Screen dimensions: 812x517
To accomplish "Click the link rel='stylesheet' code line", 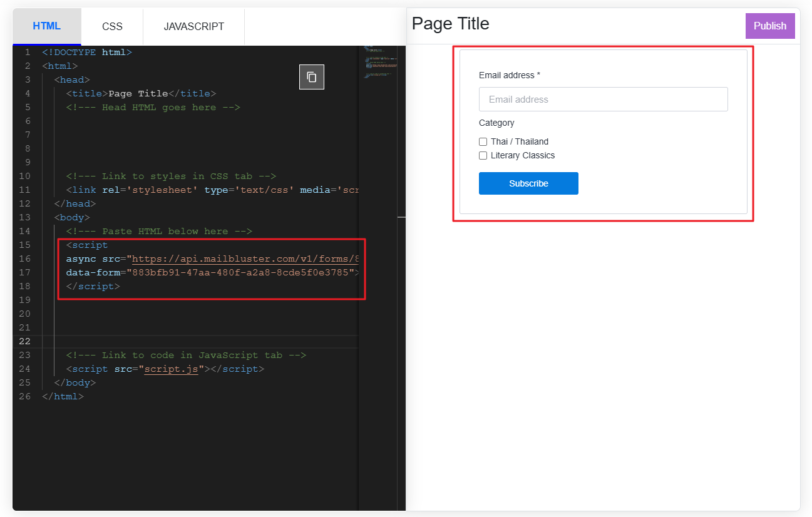I will (212, 190).
